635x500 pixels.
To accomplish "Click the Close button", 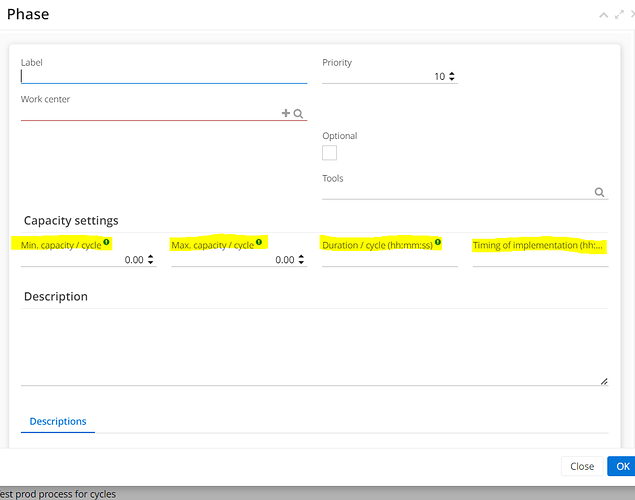I will click(x=582, y=466).
